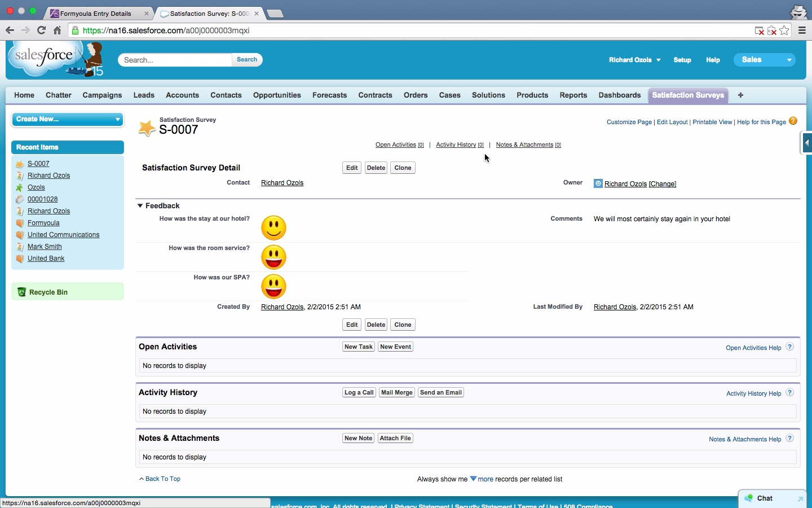Click the Mail Merge button
Image resolution: width=812 pixels, height=508 pixels.
click(x=397, y=392)
